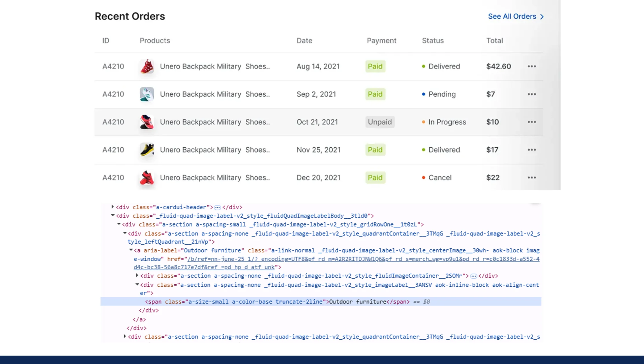This screenshot has width=644, height=364.
Task: Expand the a-cardui-header div node
Action: click(x=113, y=207)
